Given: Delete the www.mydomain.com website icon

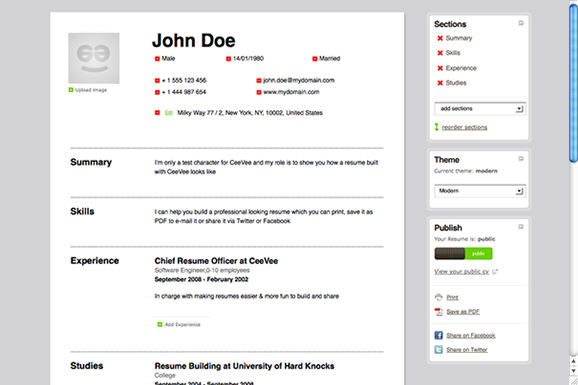Looking at the screenshot, I should pyautogui.click(x=258, y=92).
